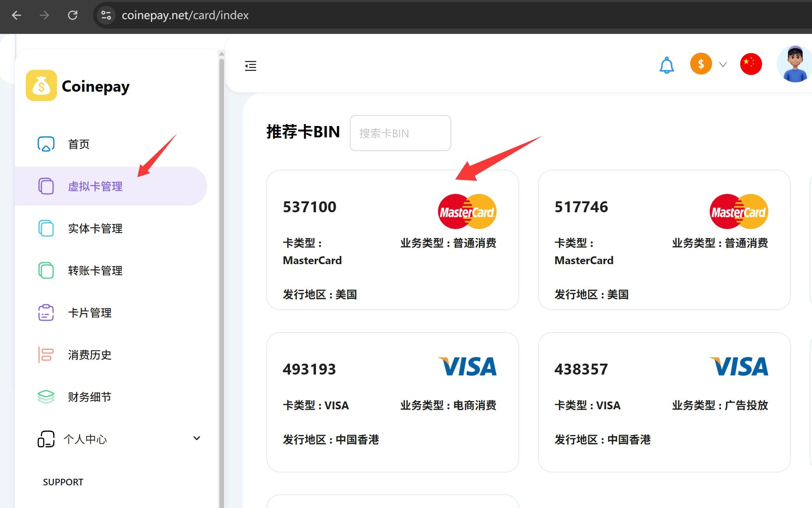812x508 pixels.
Task: Open 消费历史 spending history
Action: tap(90, 355)
